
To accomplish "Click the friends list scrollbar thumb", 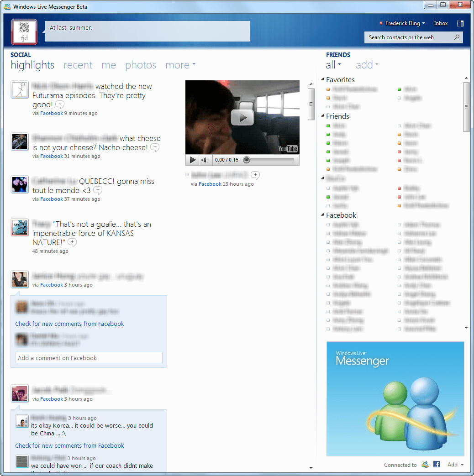I will [x=466, y=107].
